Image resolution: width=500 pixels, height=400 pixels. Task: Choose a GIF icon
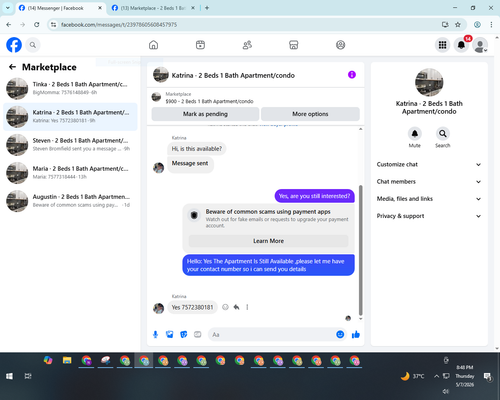[198, 334]
